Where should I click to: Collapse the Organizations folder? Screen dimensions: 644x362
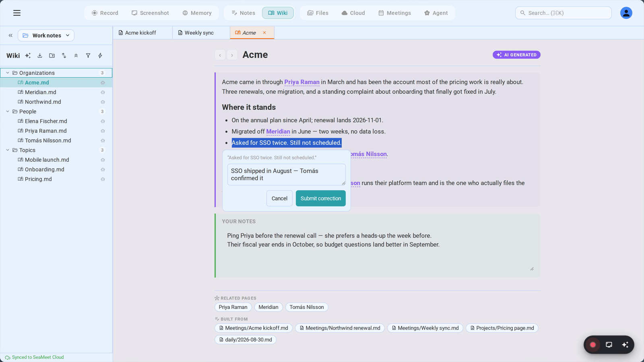click(8, 73)
